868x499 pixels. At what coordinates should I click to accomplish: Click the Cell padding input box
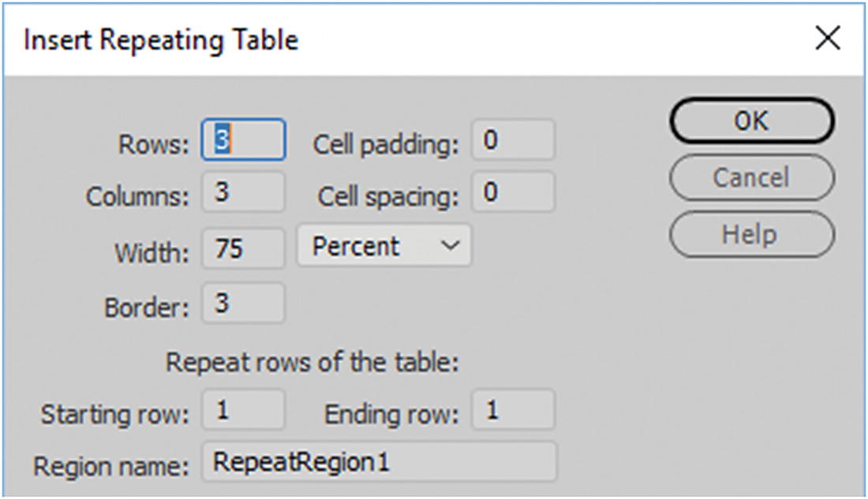point(513,140)
